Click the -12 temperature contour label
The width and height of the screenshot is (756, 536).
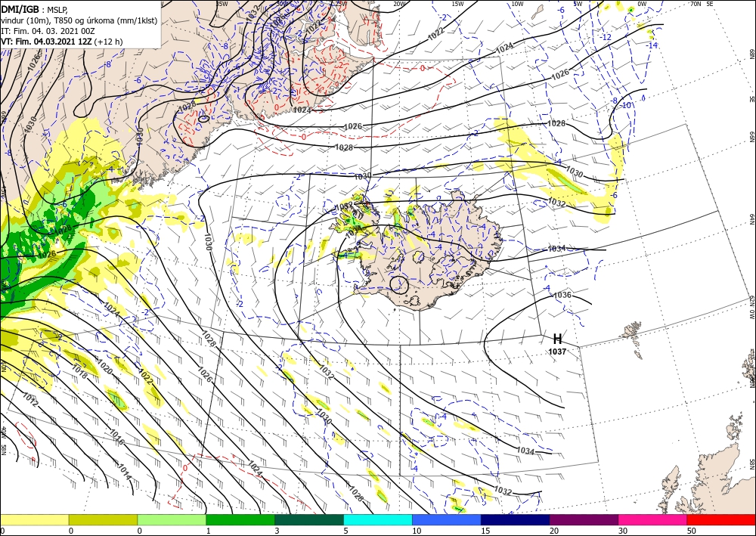pyautogui.click(x=606, y=37)
